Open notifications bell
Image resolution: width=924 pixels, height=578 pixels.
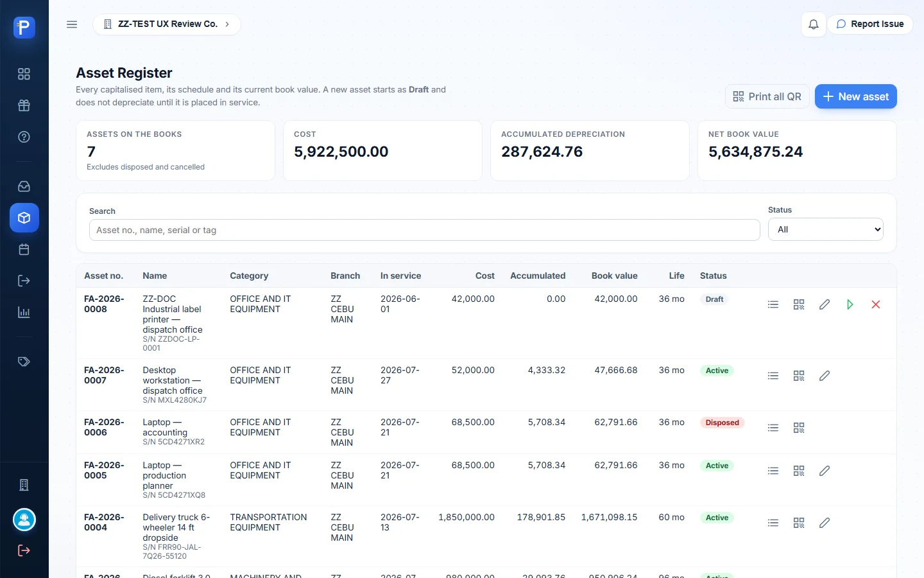point(814,24)
